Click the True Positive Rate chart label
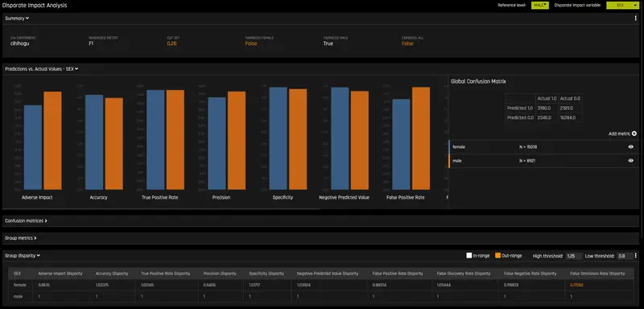Viewport: 644px width, 309px height. coord(159,197)
